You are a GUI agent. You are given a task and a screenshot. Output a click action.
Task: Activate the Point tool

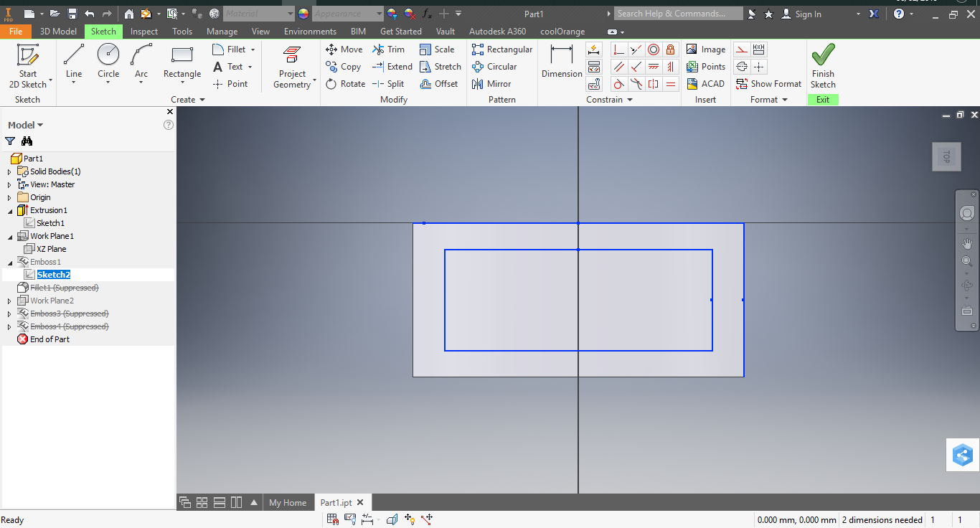coord(230,84)
